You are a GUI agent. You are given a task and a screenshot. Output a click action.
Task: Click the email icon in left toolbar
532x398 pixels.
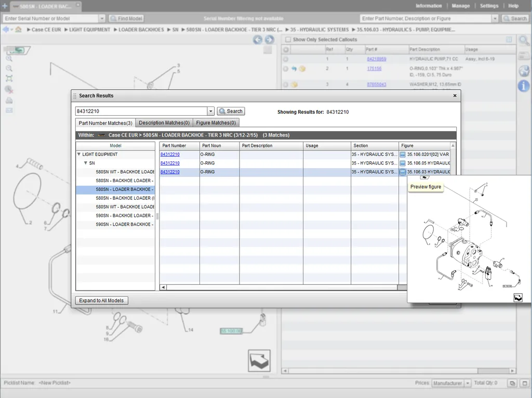click(9, 111)
